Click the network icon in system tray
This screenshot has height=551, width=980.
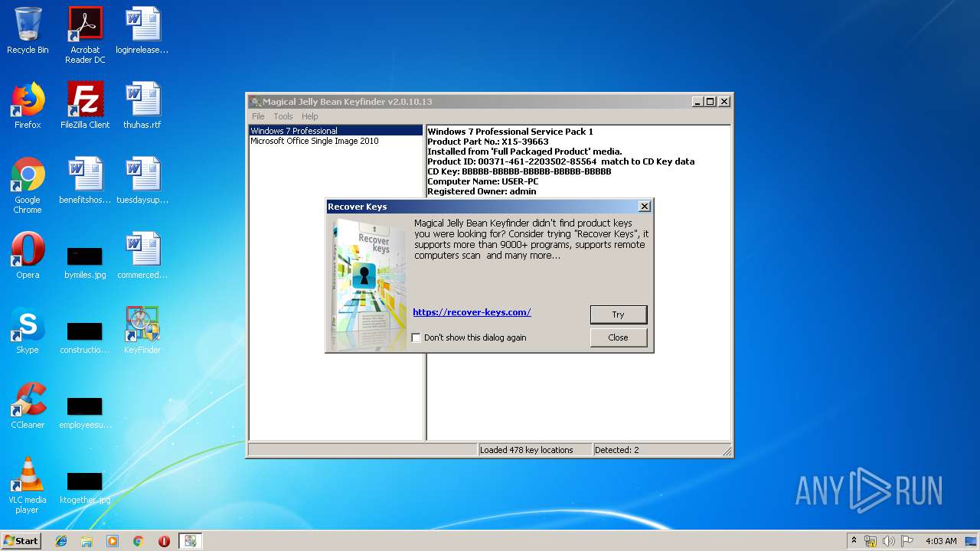pyautogui.click(x=871, y=541)
